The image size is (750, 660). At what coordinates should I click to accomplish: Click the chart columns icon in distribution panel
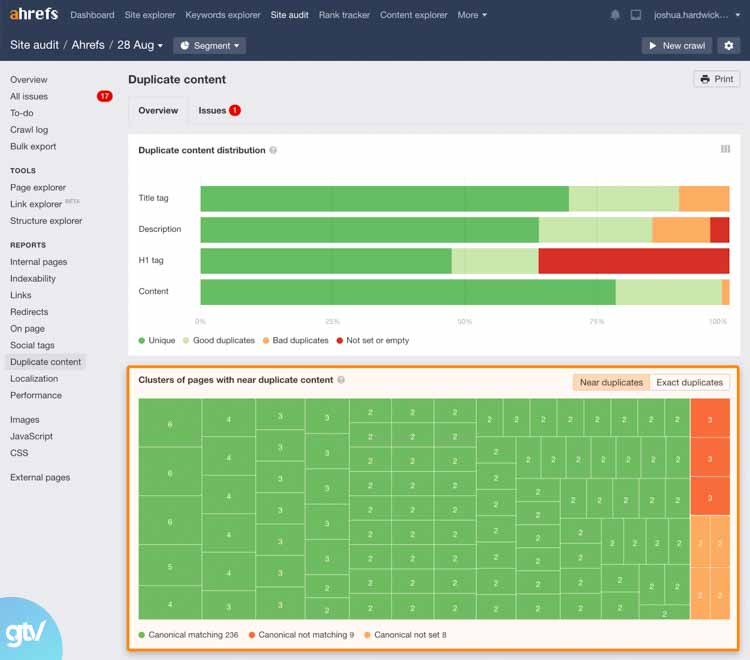point(725,150)
